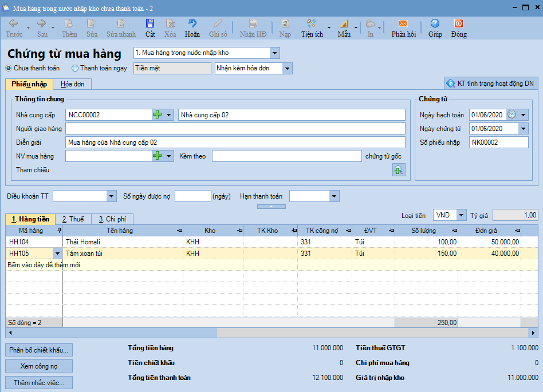The height and width of the screenshot is (392, 543).
Task: Pin the Số lượng column
Action: (454, 230)
